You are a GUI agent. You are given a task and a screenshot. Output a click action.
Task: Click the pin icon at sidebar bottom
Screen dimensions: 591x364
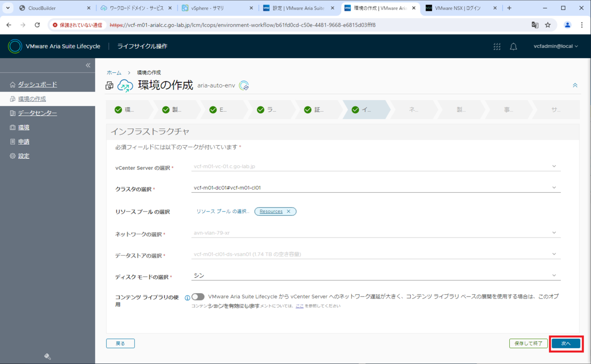[47, 357]
